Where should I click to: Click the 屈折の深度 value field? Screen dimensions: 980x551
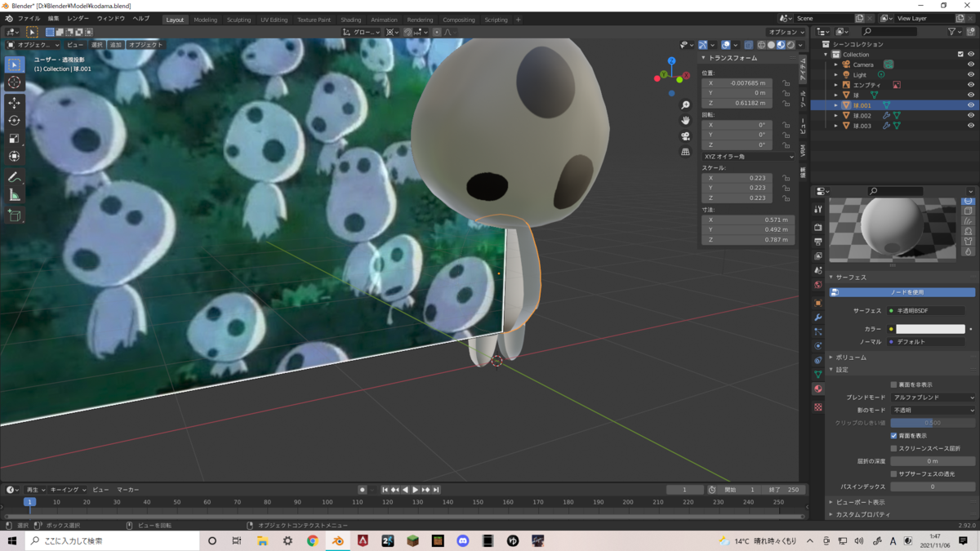[x=933, y=461]
